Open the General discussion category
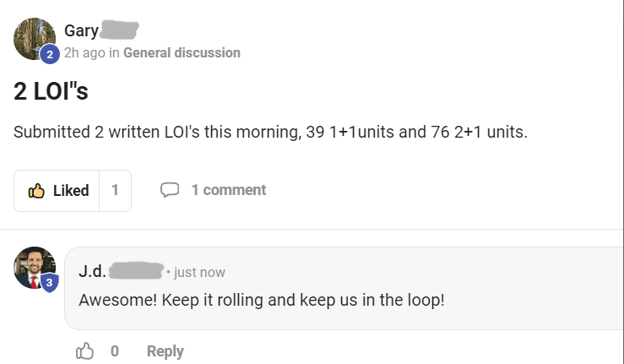The height and width of the screenshot is (364, 624). coord(182,52)
